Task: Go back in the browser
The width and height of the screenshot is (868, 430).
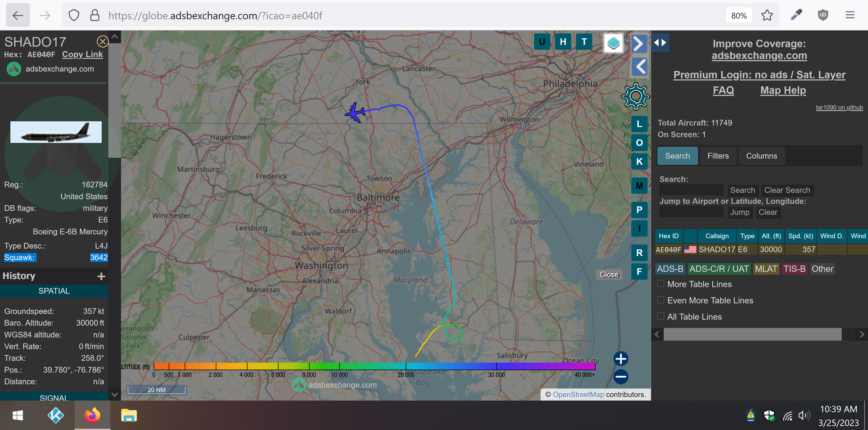Action: click(18, 15)
